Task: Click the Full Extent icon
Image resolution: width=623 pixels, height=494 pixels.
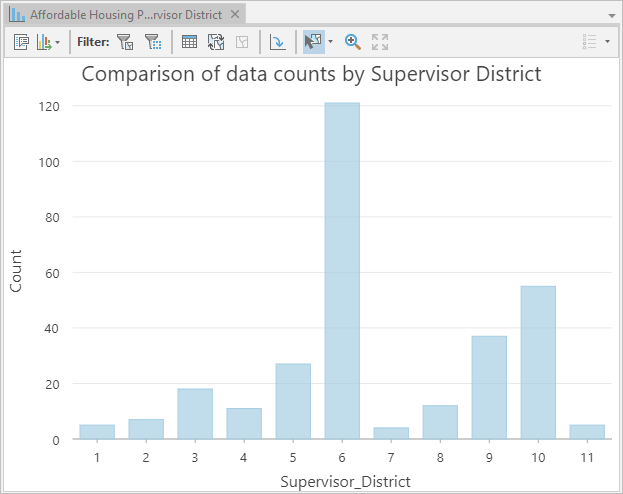Action: (x=380, y=42)
